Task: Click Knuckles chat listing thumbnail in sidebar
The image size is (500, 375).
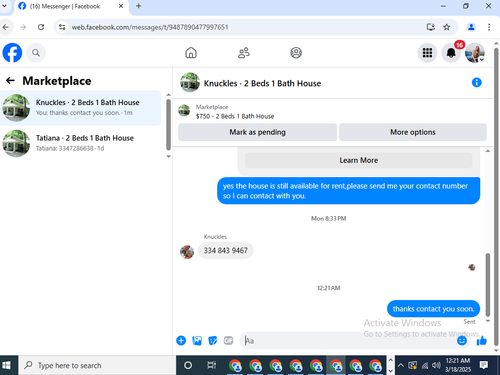Action: 16,108
